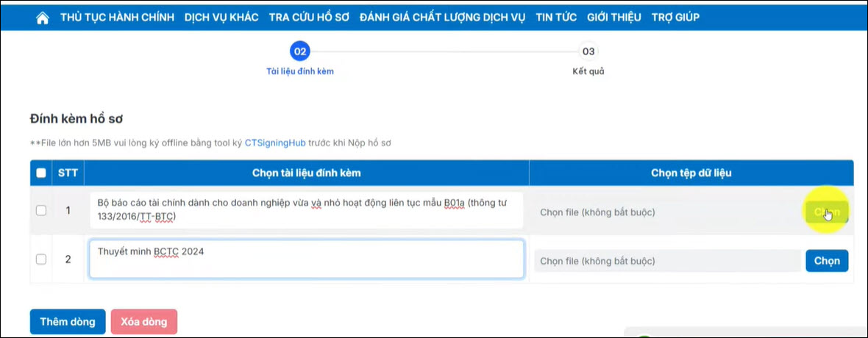Go to TRA CỨU HỒ SƠ page

point(309,17)
